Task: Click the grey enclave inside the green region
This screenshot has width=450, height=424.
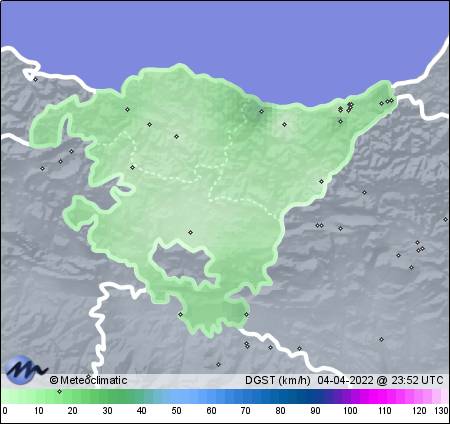Action: click(182, 262)
